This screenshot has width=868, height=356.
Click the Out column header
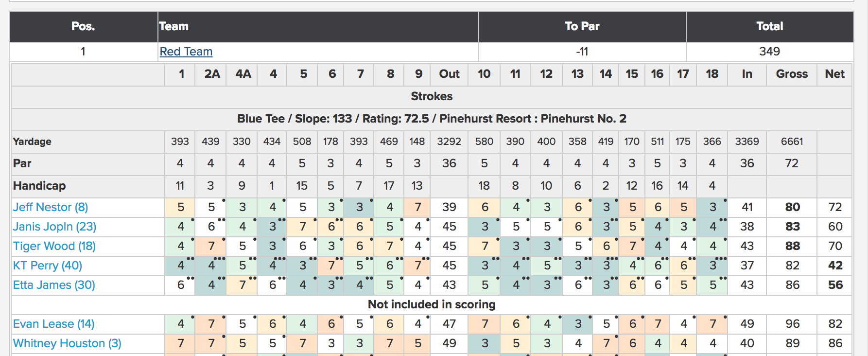point(449,74)
